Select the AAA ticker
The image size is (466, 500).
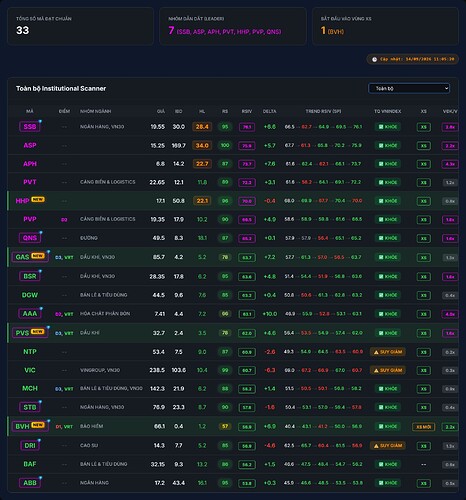click(30, 314)
